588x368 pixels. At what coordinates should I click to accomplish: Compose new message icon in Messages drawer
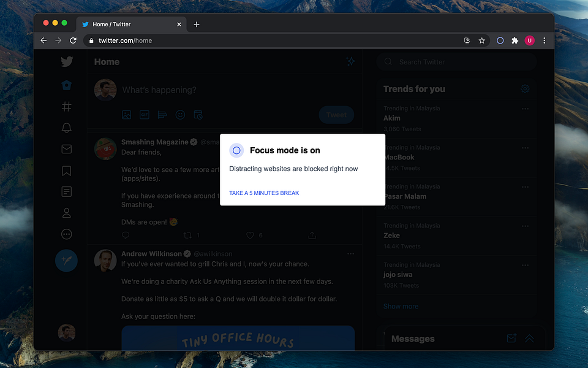pos(511,339)
